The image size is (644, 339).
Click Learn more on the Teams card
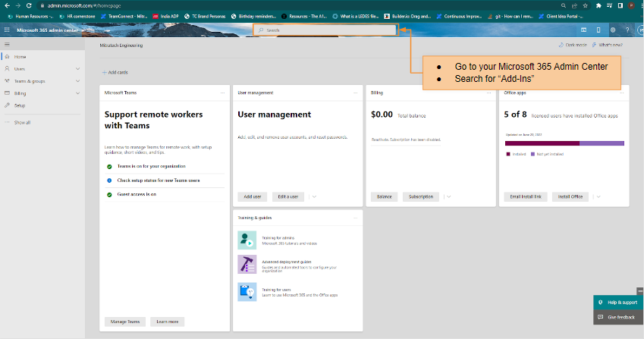[x=167, y=322]
